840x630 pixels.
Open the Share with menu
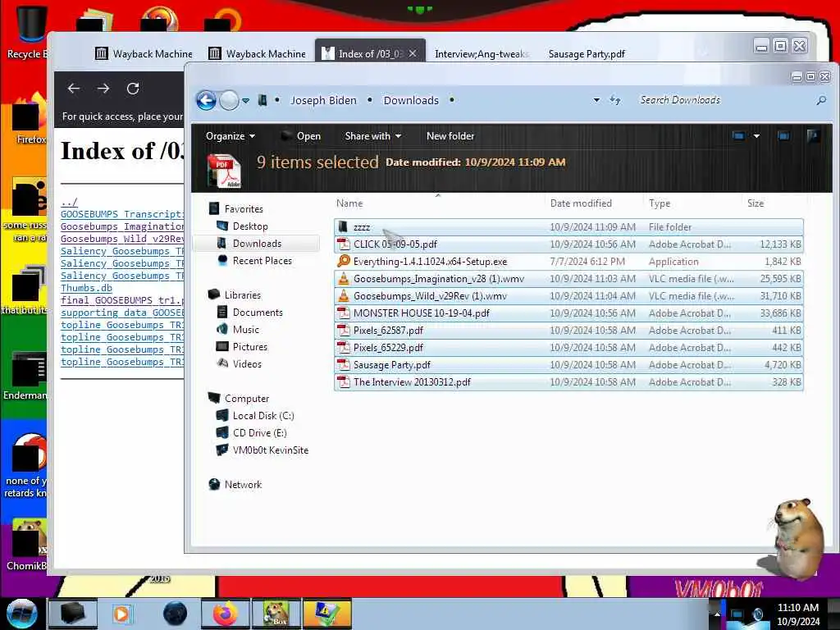pyautogui.click(x=373, y=136)
